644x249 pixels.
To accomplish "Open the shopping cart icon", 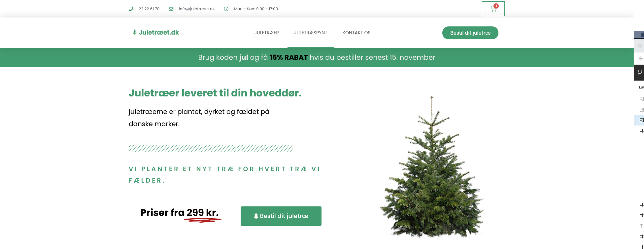I will 493,9.
